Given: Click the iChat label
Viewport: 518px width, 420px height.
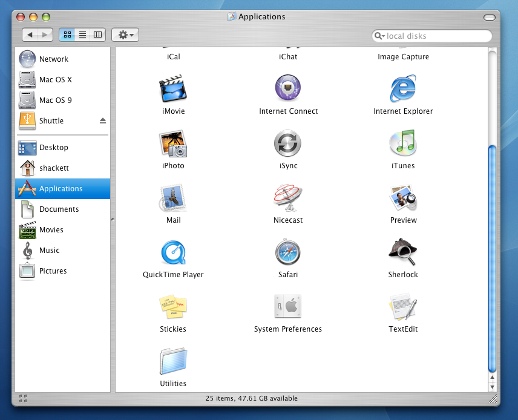Looking at the screenshot, I should click(x=288, y=57).
